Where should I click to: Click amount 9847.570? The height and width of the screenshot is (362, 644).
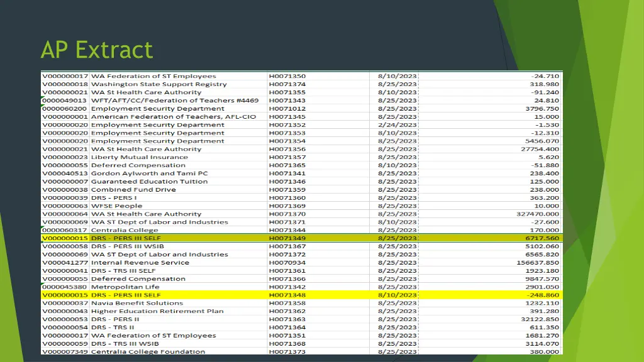coord(542,278)
